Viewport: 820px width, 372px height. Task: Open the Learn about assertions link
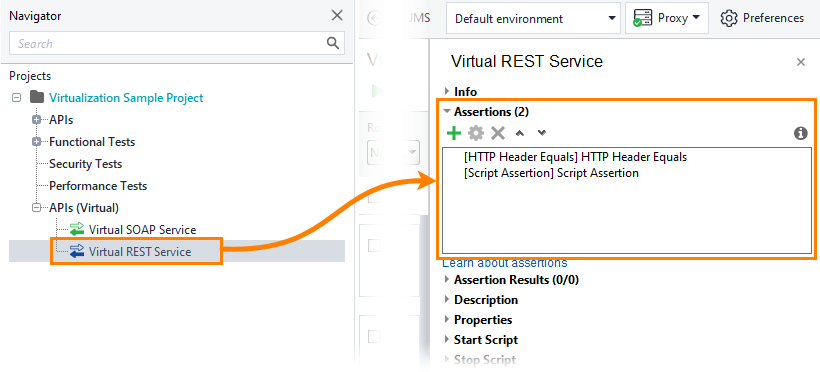[505, 263]
